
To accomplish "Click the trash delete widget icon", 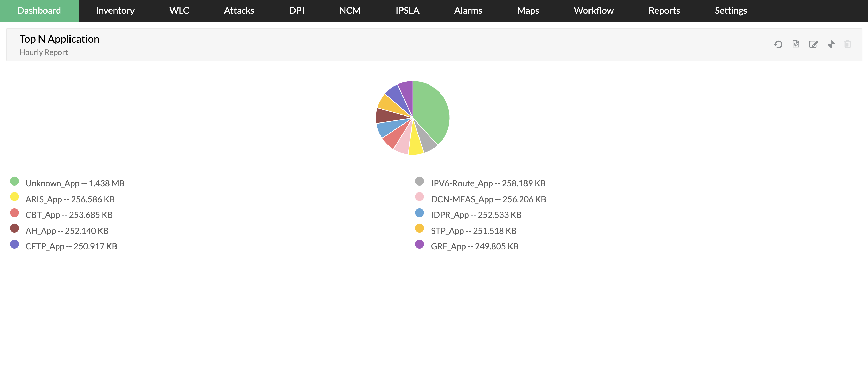I will coord(847,44).
